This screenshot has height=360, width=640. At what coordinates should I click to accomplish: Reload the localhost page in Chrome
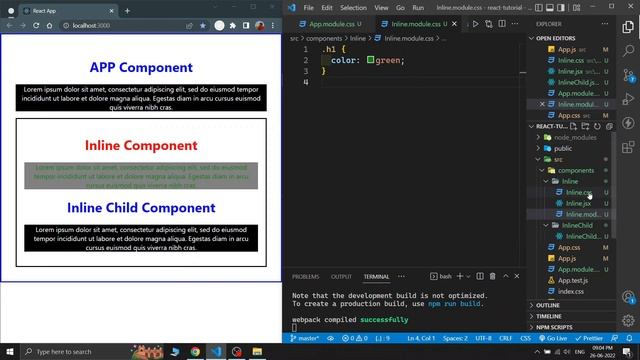click(x=36, y=25)
